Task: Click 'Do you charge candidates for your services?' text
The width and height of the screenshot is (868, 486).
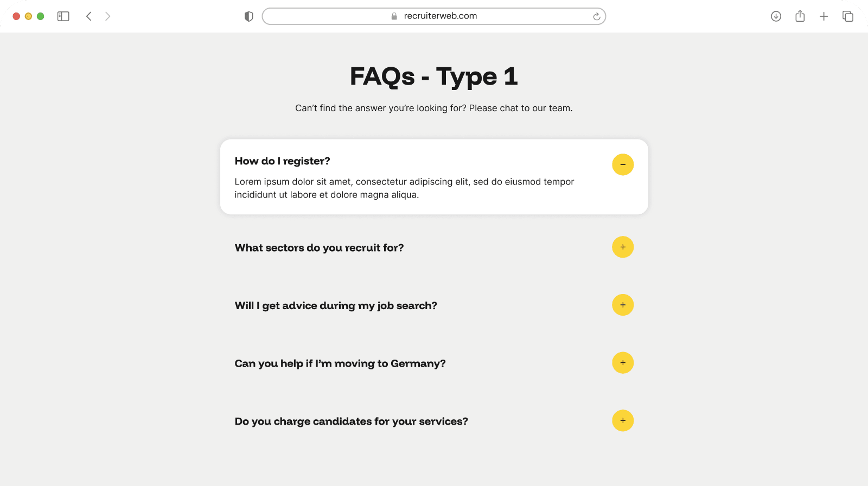Action: click(x=351, y=421)
